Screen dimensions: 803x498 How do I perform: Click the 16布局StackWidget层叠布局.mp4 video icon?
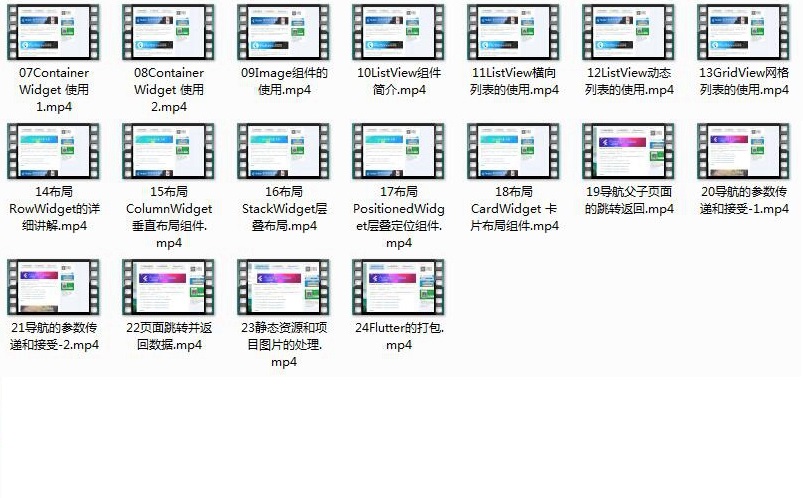coord(284,152)
